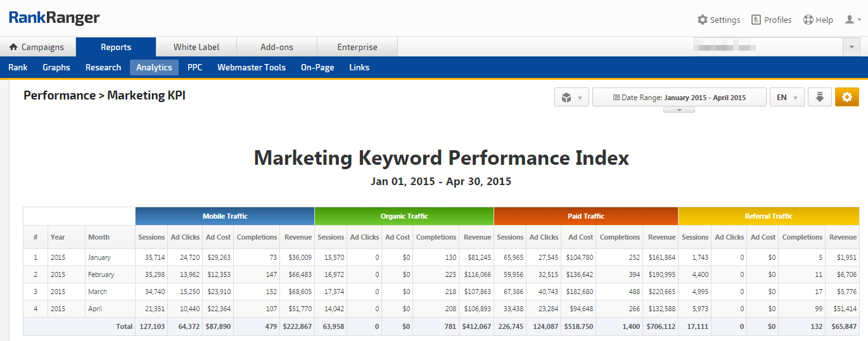868x341 pixels.
Task: Click the download report arrow icon
Action: click(x=819, y=97)
